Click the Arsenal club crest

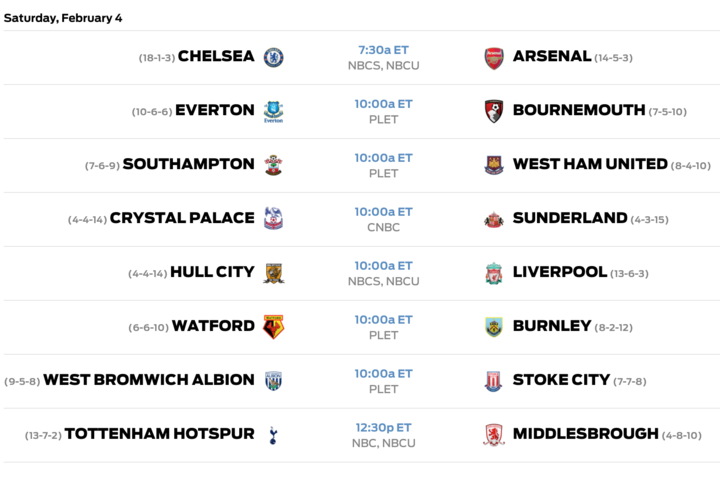tap(494, 58)
